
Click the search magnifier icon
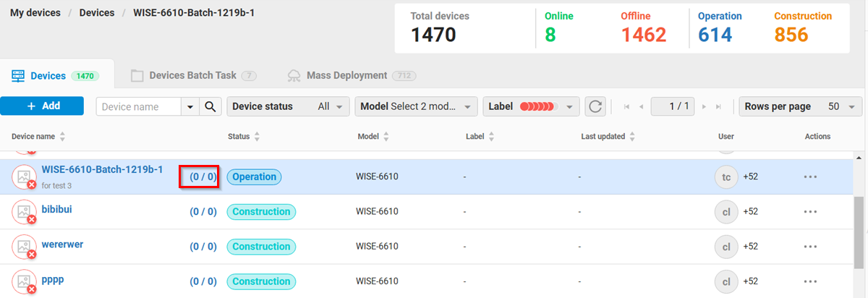click(x=210, y=107)
